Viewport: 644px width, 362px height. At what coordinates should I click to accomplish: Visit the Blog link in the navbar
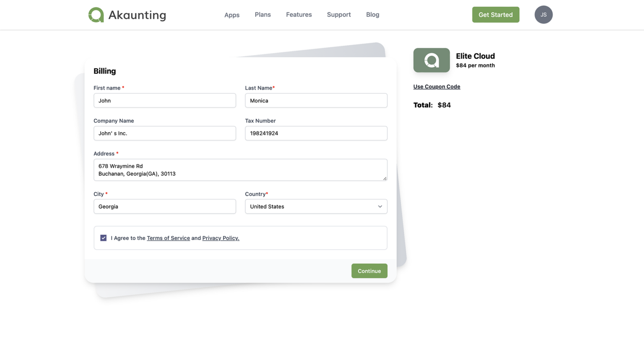tap(373, 15)
